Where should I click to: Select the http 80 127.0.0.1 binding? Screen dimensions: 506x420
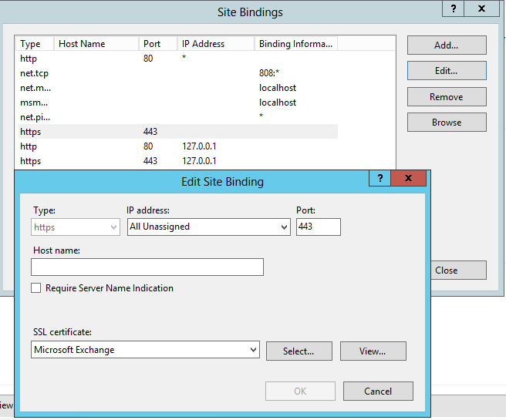pyautogui.click(x=178, y=146)
